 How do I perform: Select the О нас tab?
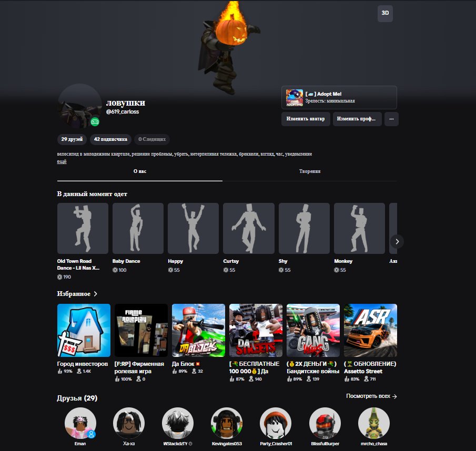(x=139, y=171)
